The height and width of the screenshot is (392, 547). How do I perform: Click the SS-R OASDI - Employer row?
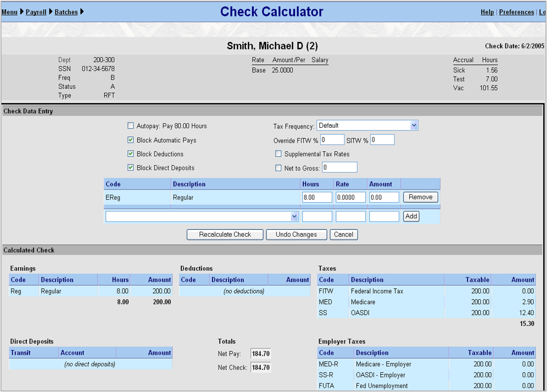point(426,375)
